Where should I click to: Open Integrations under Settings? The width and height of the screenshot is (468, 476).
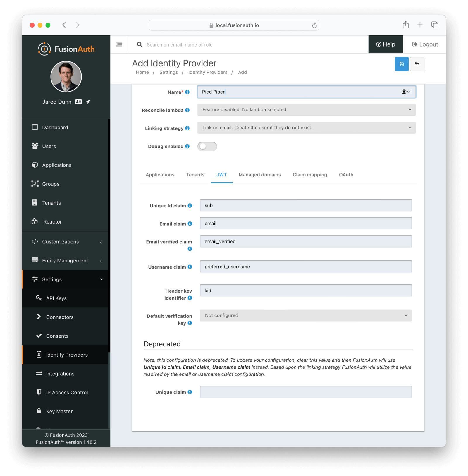pos(65,374)
